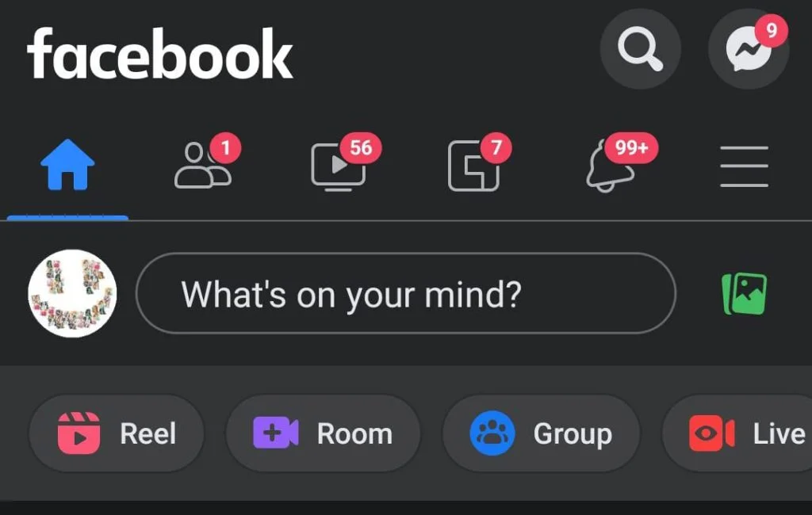Image resolution: width=812 pixels, height=515 pixels.
Task: Tap the purple Room camera icon
Action: tap(275, 433)
